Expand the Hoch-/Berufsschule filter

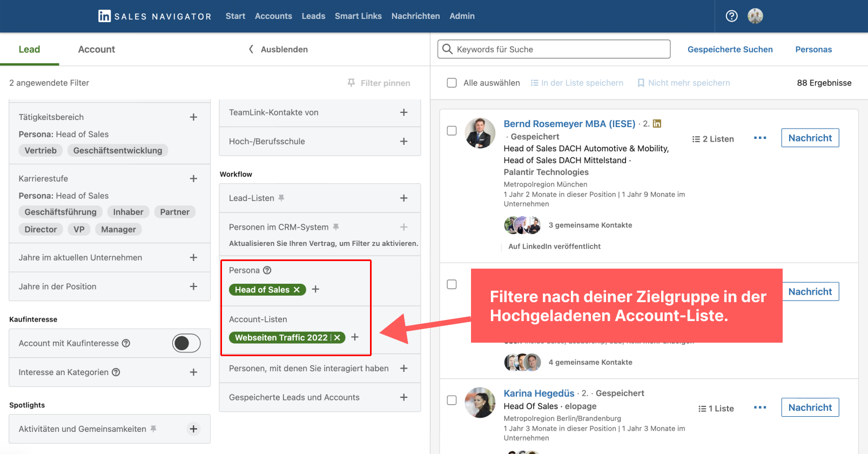403,142
